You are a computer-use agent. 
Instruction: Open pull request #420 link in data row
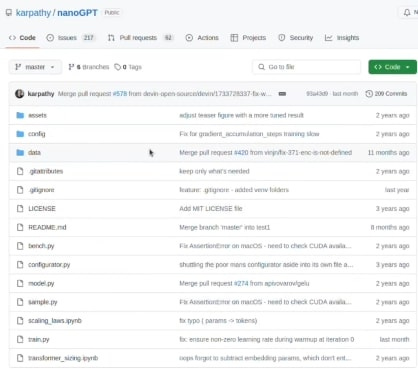pyautogui.click(x=241, y=153)
